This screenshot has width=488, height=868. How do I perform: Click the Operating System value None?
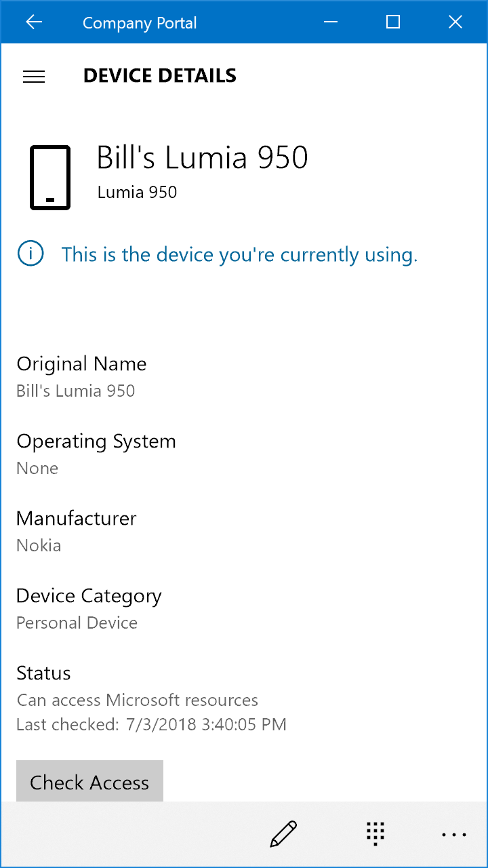pyautogui.click(x=37, y=469)
